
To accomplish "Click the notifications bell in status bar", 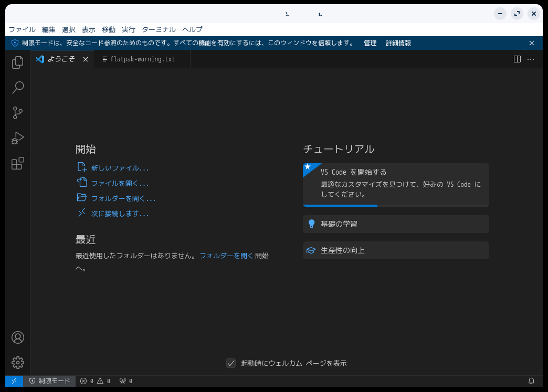I will tap(531, 381).
